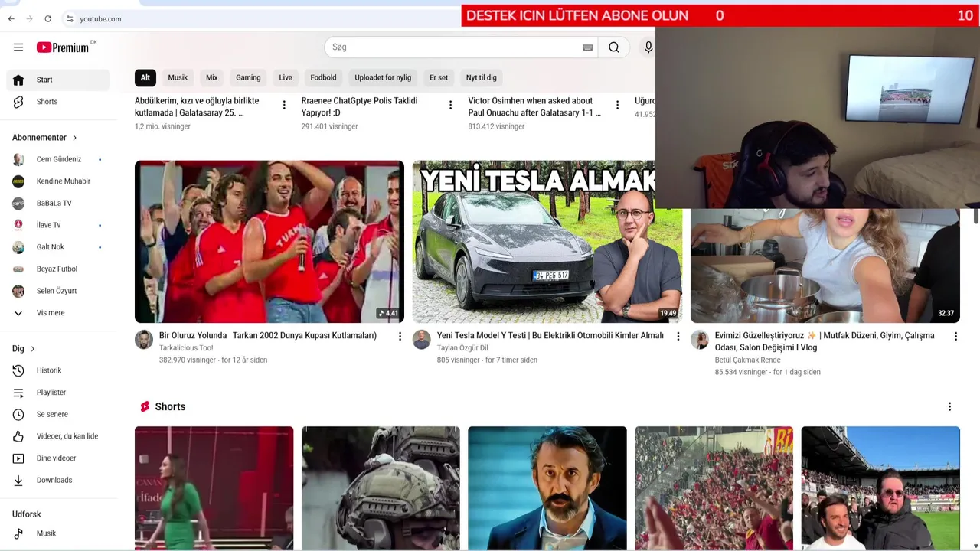
Task: Open İlave Tv subscription channel
Action: (58, 225)
